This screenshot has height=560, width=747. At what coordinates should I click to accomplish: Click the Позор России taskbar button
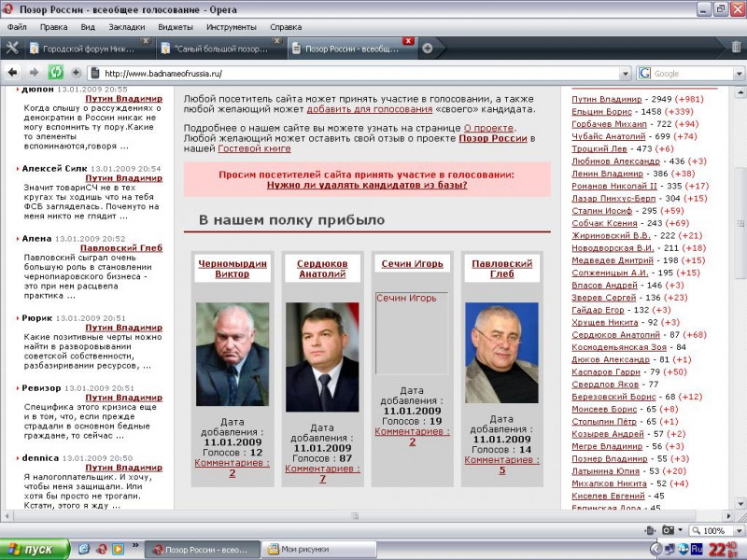202,550
